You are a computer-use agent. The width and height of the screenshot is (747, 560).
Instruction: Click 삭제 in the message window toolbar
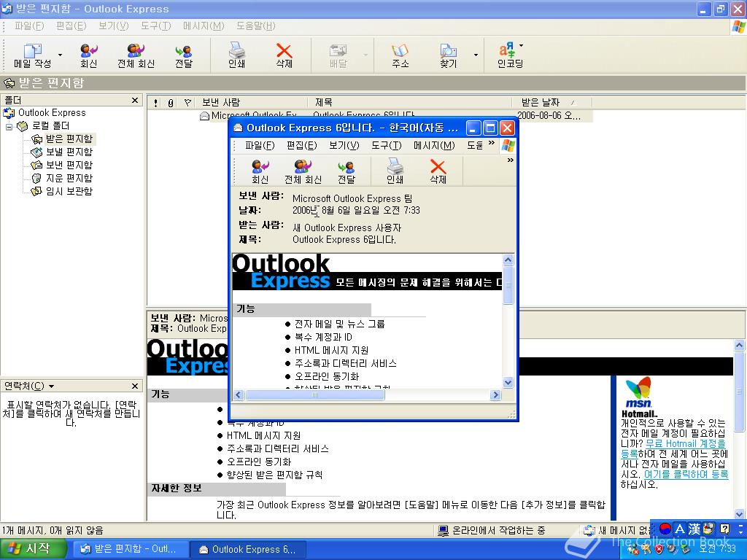[438, 172]
